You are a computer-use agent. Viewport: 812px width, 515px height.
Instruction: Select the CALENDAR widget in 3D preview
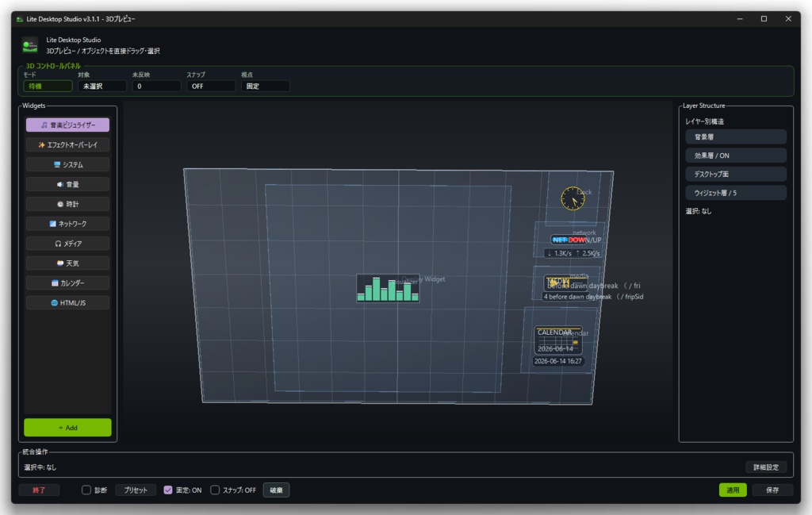(x=559, y=340)
